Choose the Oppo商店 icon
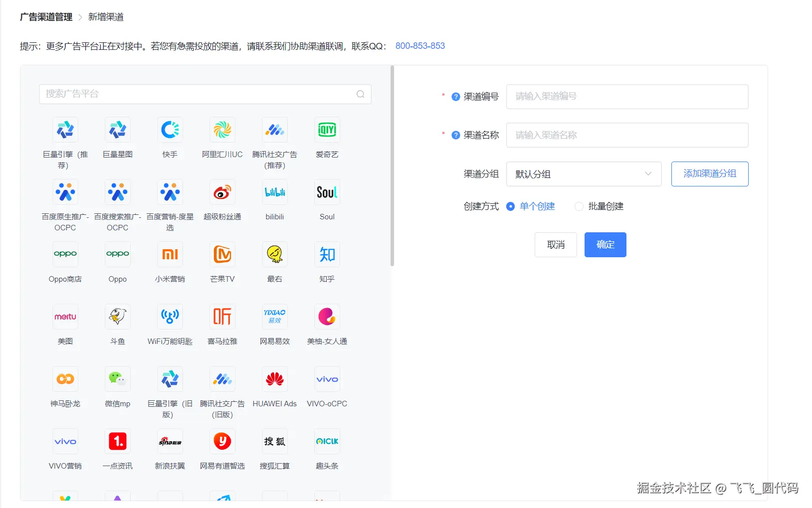This screenshot has width=812, height=508. pyautogui.click(x=65, y=254)
